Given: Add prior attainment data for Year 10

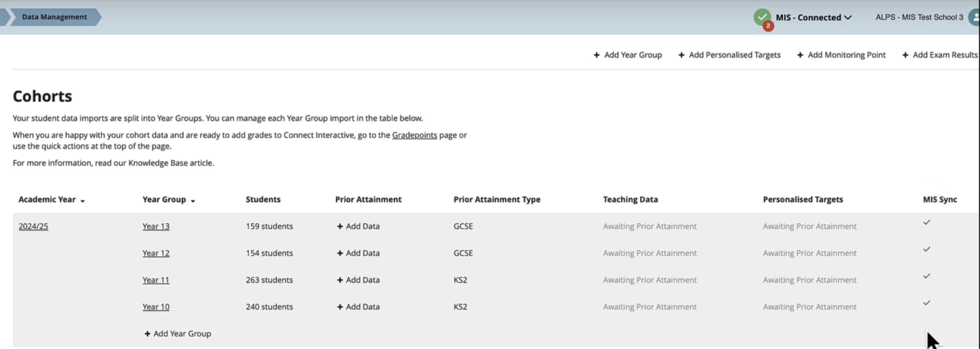Looking at the screenshot, I should point(358,307).
